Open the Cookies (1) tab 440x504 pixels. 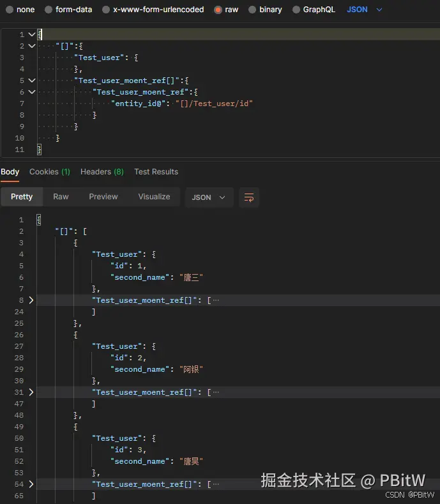[50, 172]
